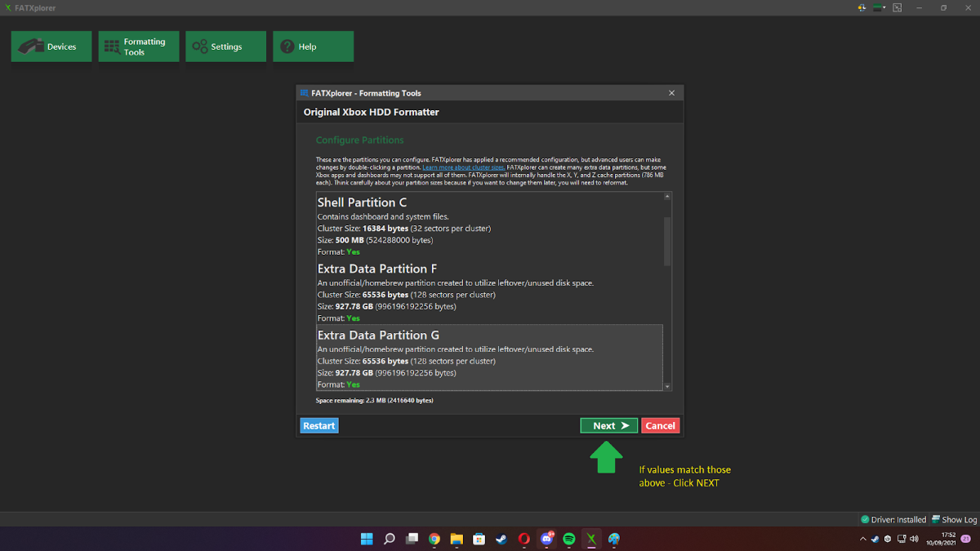
Task: Open Steam from the taskbar
Action: [x=501, y=539]
